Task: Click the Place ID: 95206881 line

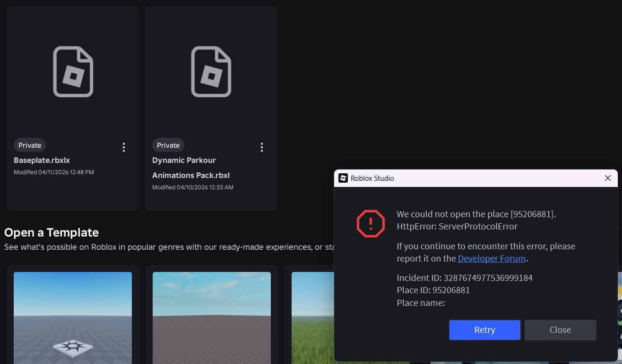Action: coord(433,290)
